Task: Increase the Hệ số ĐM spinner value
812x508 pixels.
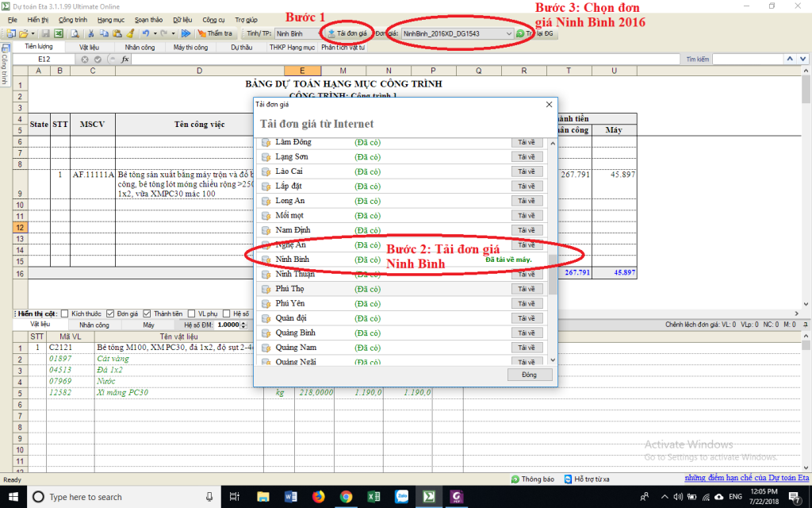Action: coord(243,322)
